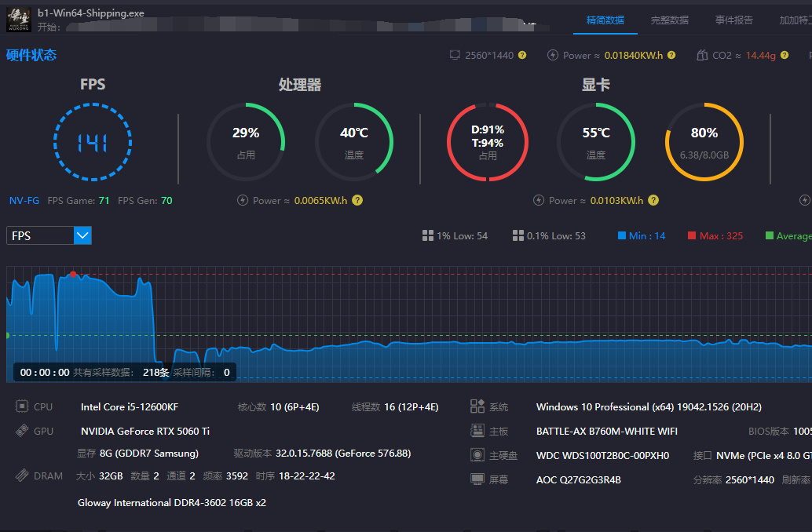
Task: Click the Gloway International DDR4-3602 text
Action: [172, 502]
